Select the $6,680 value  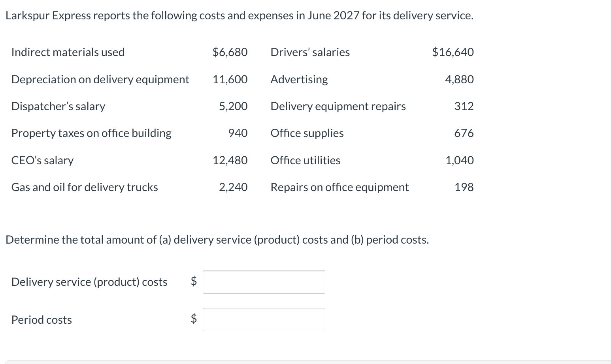230,52
